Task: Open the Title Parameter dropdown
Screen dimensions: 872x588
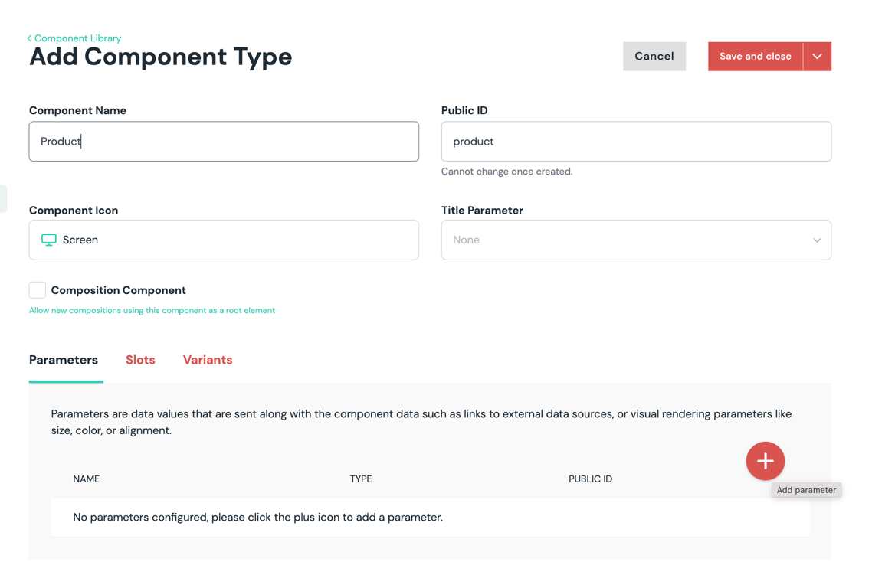Action: tap(636, 240)
